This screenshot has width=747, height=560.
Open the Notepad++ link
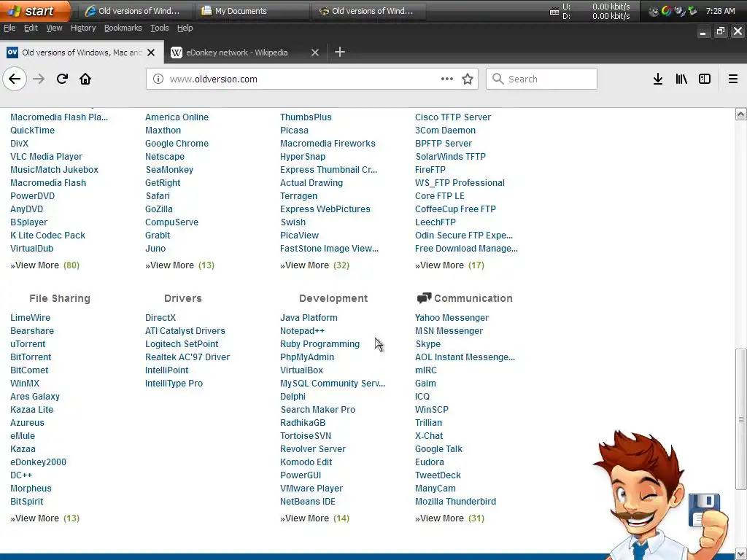302,331
